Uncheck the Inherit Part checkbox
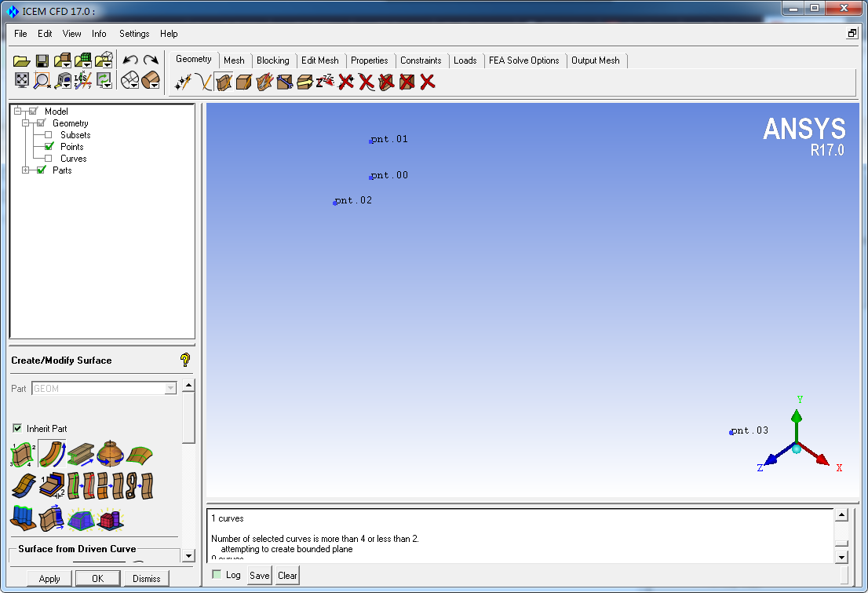 click(17, 428)
